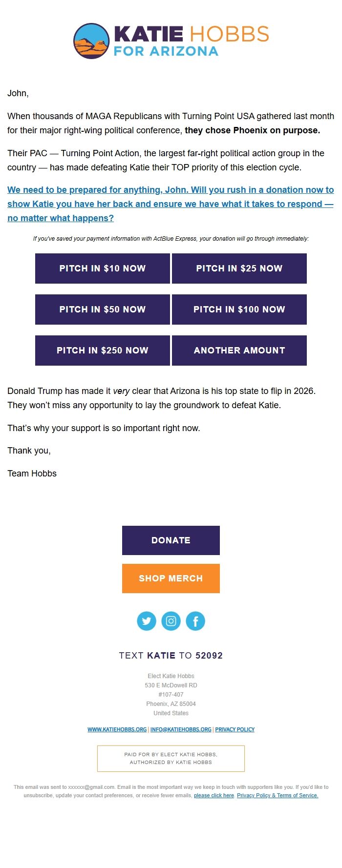Screen dimensions: 342x868
Task: Visit WWW.KATIEHOBBS.ORG
Action: [x=116, y=729]
